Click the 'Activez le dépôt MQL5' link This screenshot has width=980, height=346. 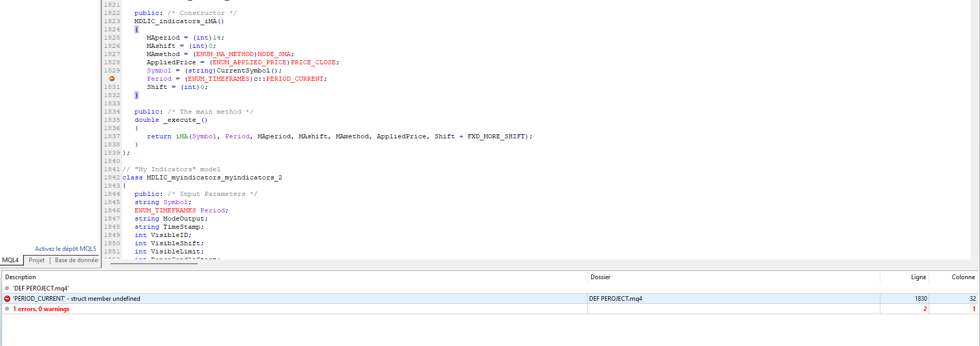(65, 249)
